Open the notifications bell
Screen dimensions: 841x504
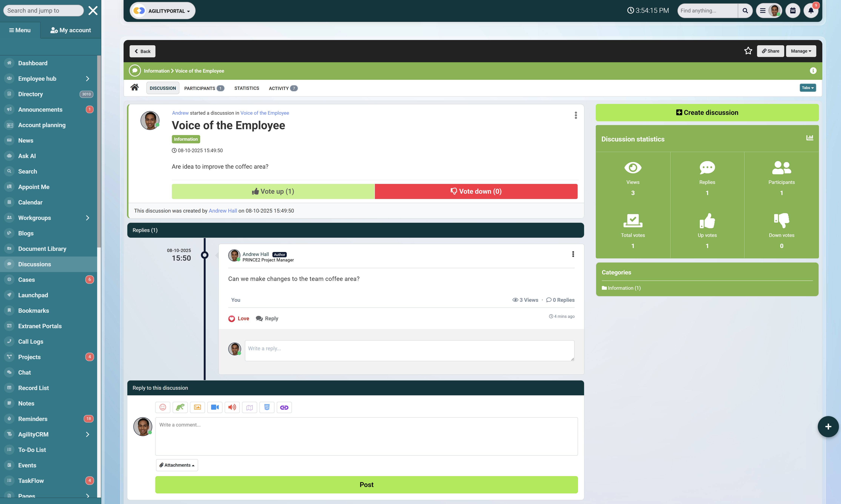(x=811, y=11)
